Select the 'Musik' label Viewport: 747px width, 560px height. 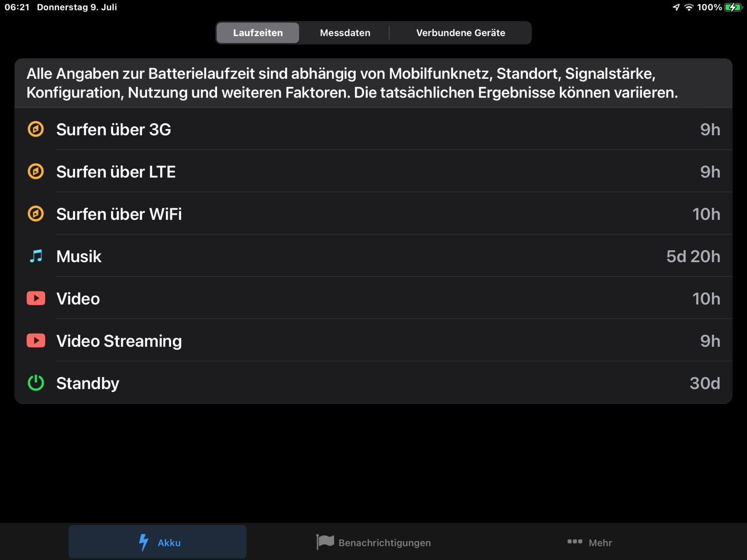point(79,256)
